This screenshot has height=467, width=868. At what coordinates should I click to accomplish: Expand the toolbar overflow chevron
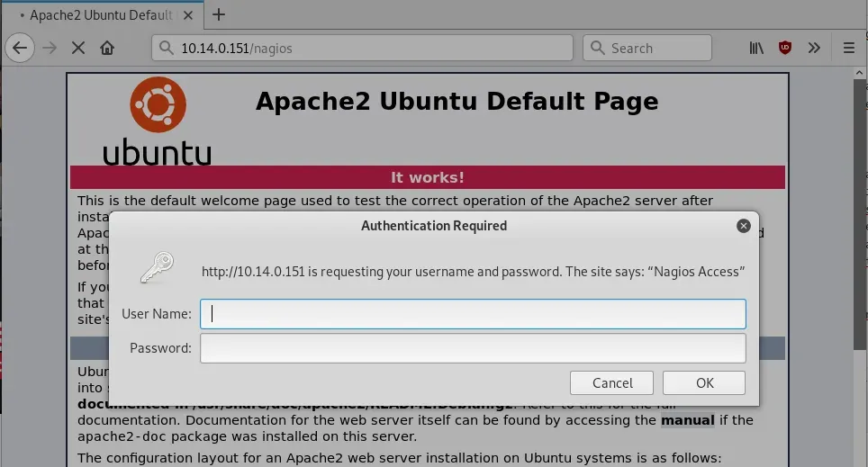pos(814,48)
